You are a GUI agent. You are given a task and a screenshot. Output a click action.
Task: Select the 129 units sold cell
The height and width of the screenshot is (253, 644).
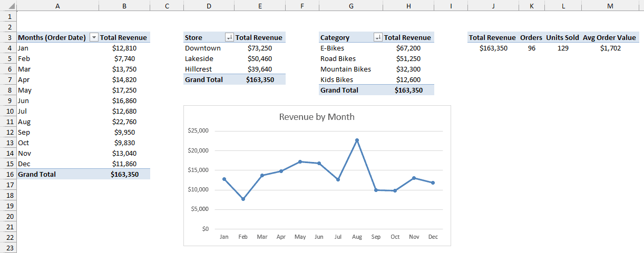point(562,48)
